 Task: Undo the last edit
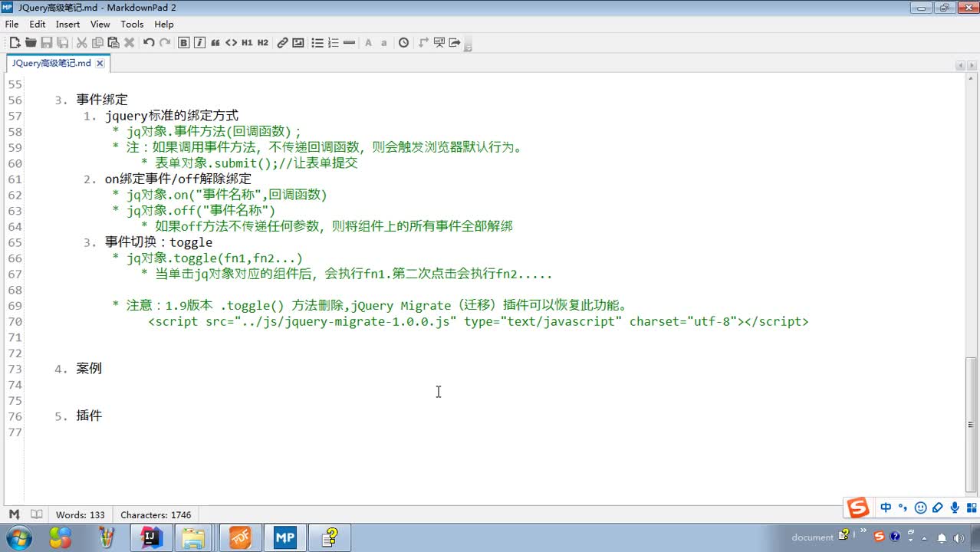149,43
